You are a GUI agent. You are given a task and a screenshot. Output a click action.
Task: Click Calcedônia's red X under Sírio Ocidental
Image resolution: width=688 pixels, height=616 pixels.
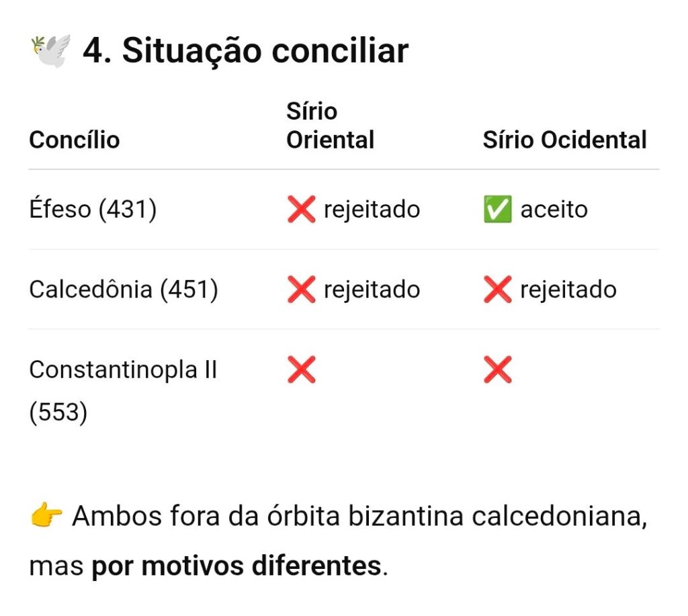pyautogui.click(x=497, y=290)
